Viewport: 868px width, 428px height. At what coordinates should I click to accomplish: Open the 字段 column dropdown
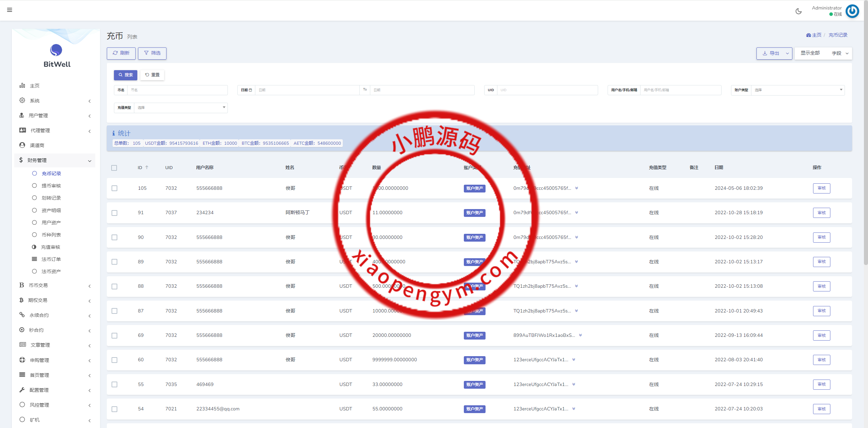click(x=840, y=54)
